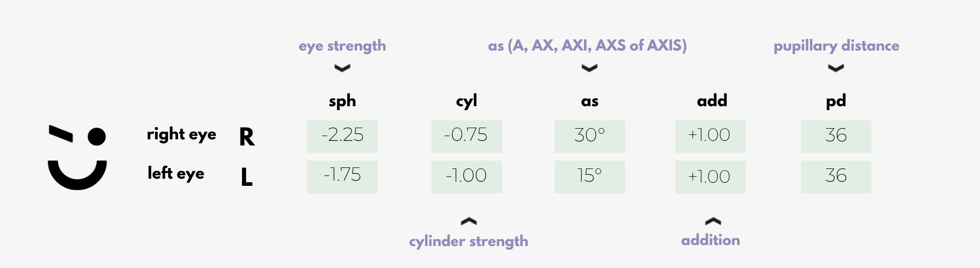The width and height of the screenshot is (980, 268).
Task: Click the winking smiley face logo
Action: click(77, 157)
